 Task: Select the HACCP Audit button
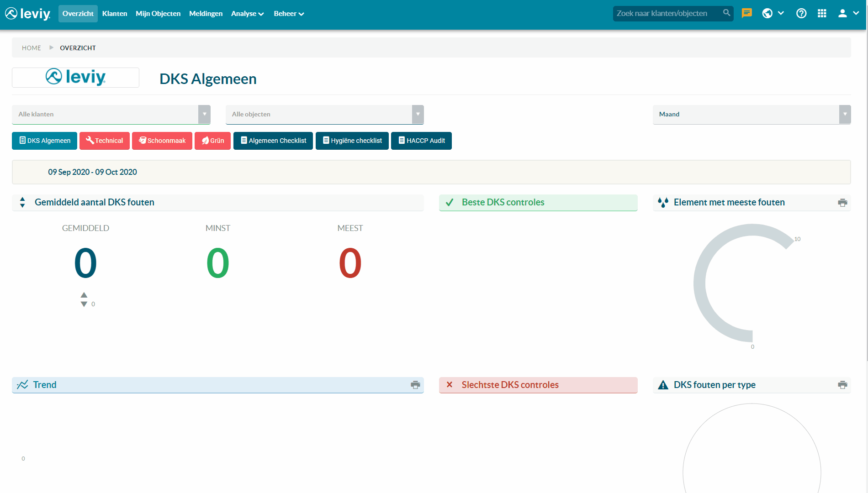click(x=421, y=141)
